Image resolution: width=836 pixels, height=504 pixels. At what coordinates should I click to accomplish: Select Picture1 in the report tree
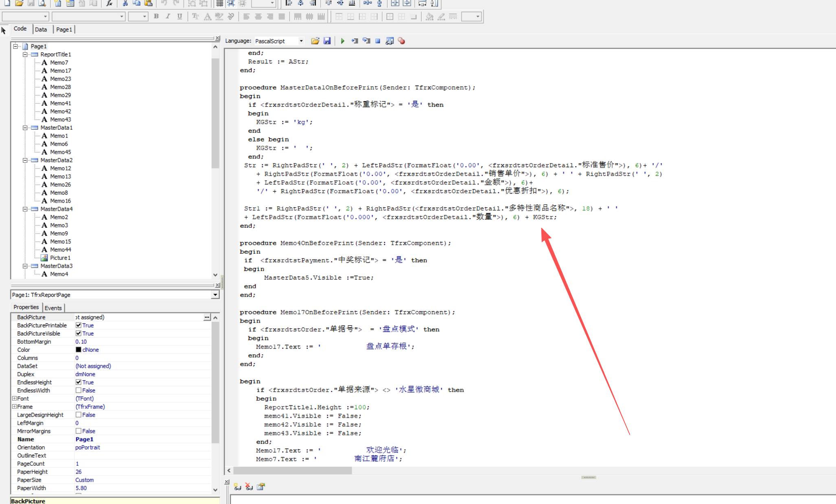[60, 258]
